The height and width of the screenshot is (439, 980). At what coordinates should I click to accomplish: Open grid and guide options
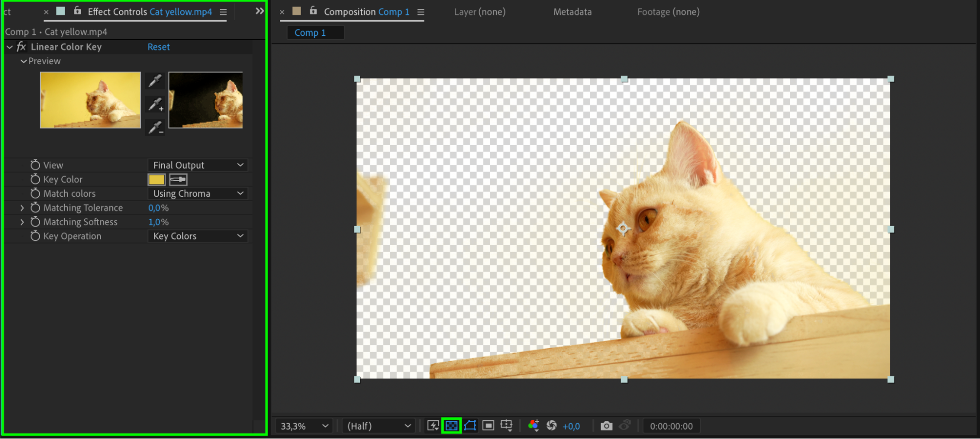[506, 426]
